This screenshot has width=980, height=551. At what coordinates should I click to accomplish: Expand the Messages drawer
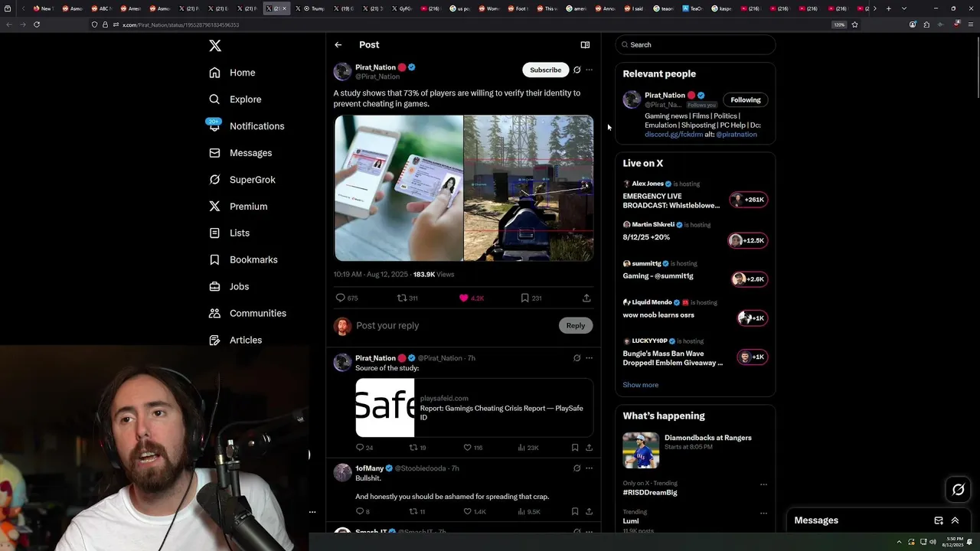955,520
